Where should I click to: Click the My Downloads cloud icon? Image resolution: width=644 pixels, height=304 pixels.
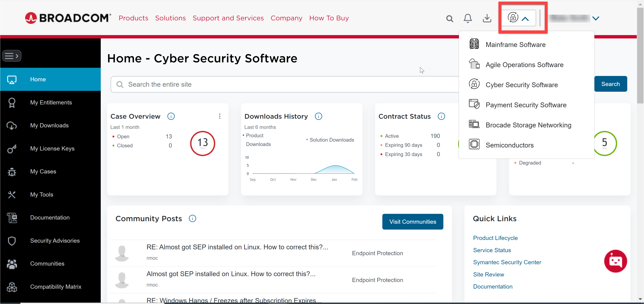[x=12, y=125]
